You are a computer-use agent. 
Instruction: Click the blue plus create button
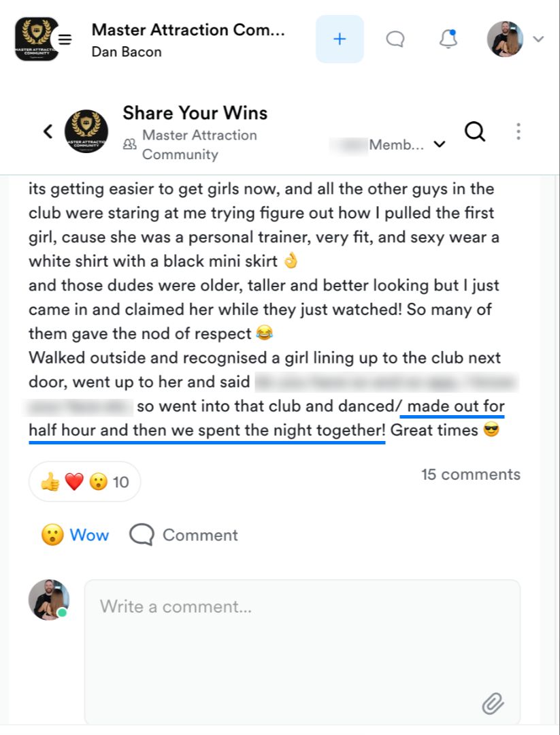[340, 39]
